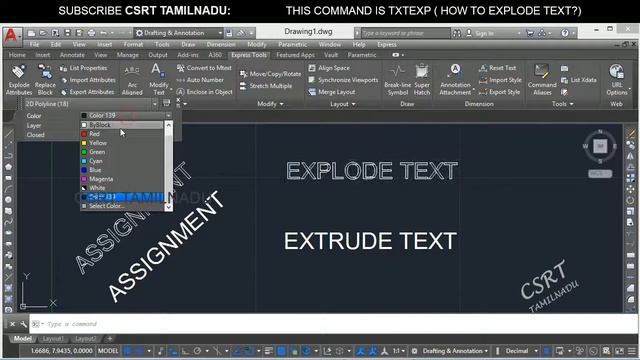Switch to the Annotate ribbon tab
The height and width of the screenshot is (360, 640).
[x=72, y=55]
